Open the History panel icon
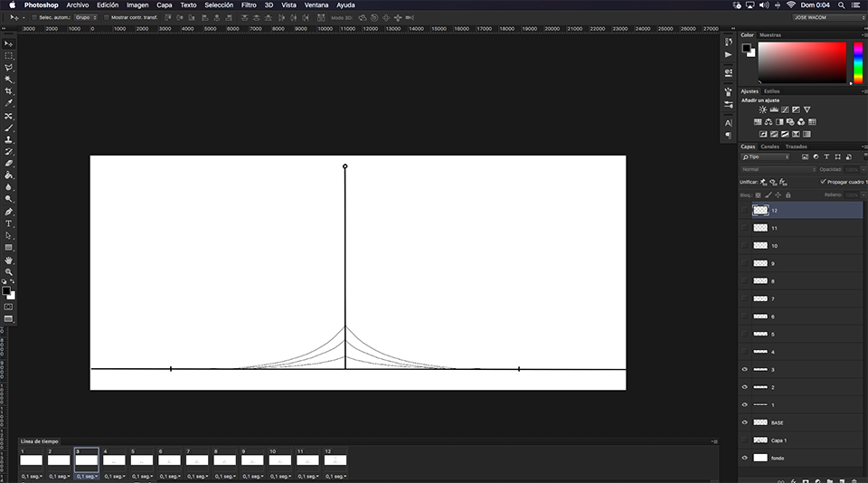 tap(729, 43)
